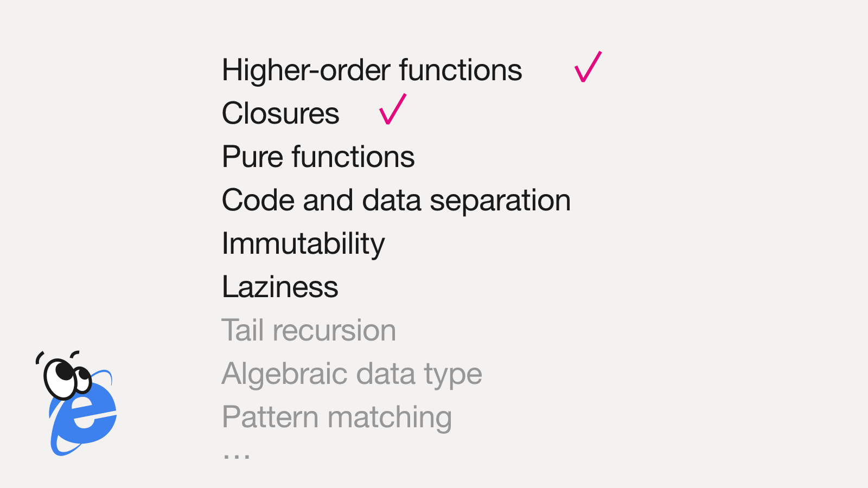Click the Laziness list item
Screen dimensions: 868x488
point(280,287)
